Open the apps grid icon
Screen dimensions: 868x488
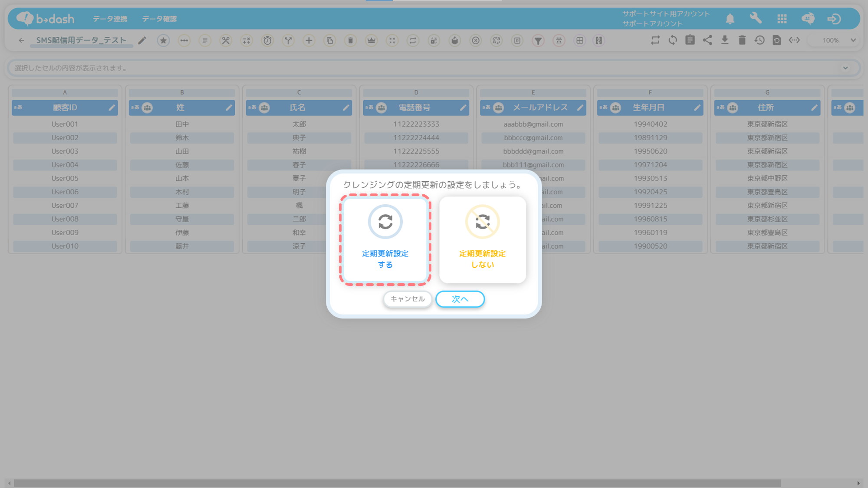[782, 19]
